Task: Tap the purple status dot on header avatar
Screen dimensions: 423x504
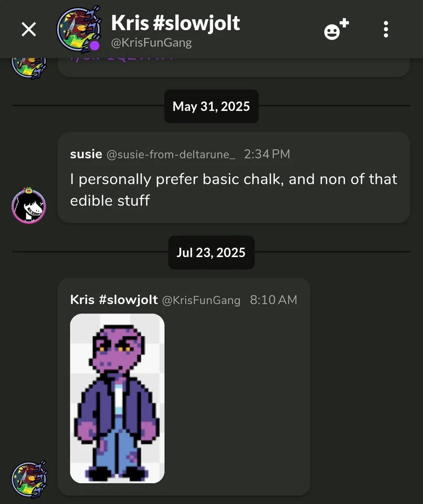Action: (94, 46)
